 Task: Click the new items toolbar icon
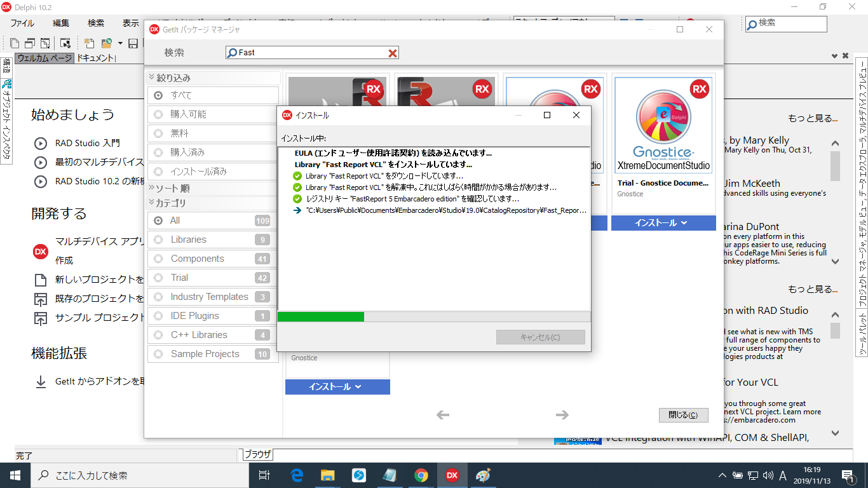pyautogui.click(x=90, y=43)
